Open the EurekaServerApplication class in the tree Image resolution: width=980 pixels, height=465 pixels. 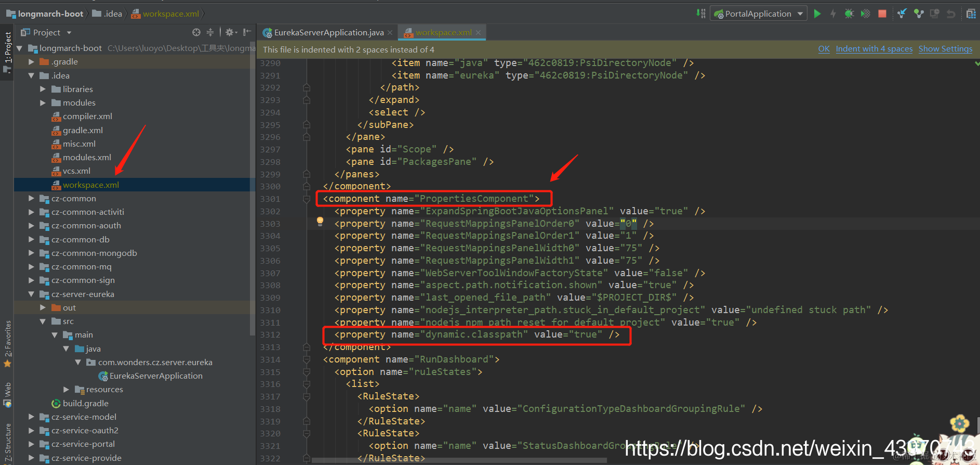click(156, 376)
